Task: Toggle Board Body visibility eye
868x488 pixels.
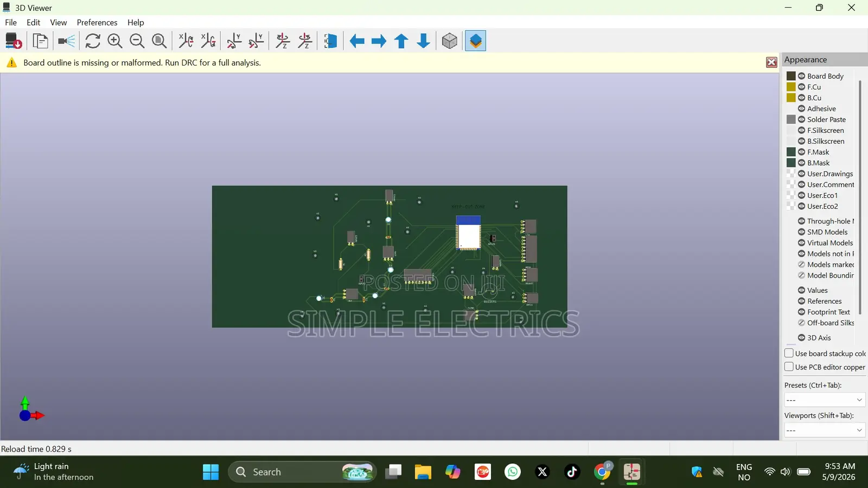Action: coord(801,76)
